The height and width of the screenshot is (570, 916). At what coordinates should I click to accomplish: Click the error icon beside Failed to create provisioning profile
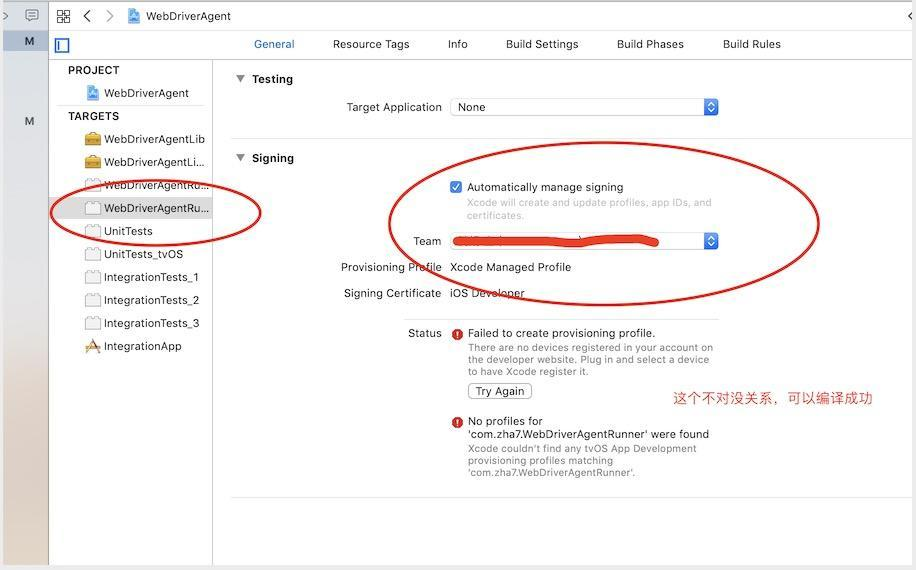[x=457, y=334]
